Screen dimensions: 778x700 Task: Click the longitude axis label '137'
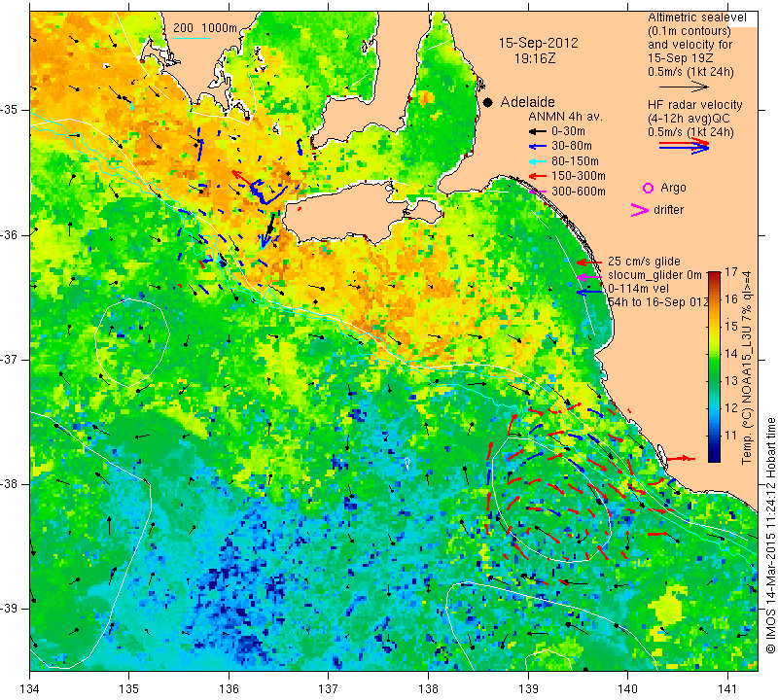point(329,688)
